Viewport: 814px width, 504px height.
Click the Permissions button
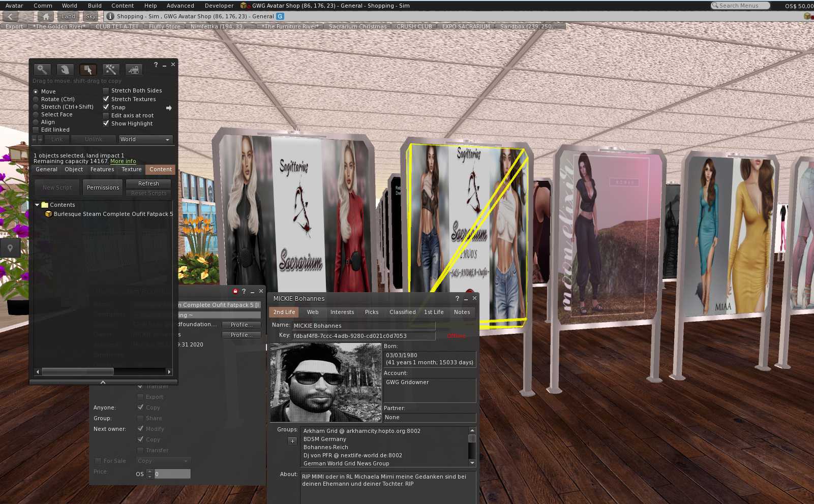[x=103, y=187]
